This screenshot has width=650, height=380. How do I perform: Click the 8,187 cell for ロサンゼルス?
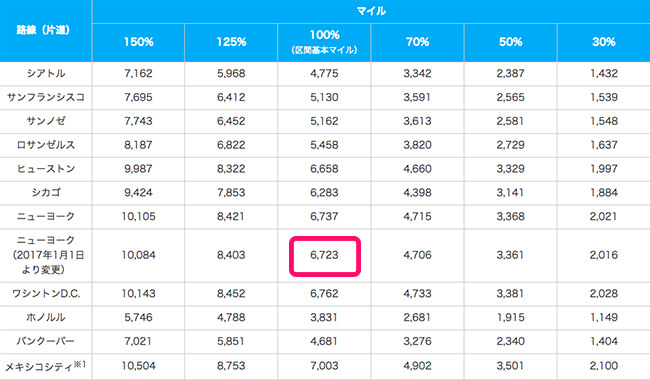pyautogui.click(x=138, y=145)
